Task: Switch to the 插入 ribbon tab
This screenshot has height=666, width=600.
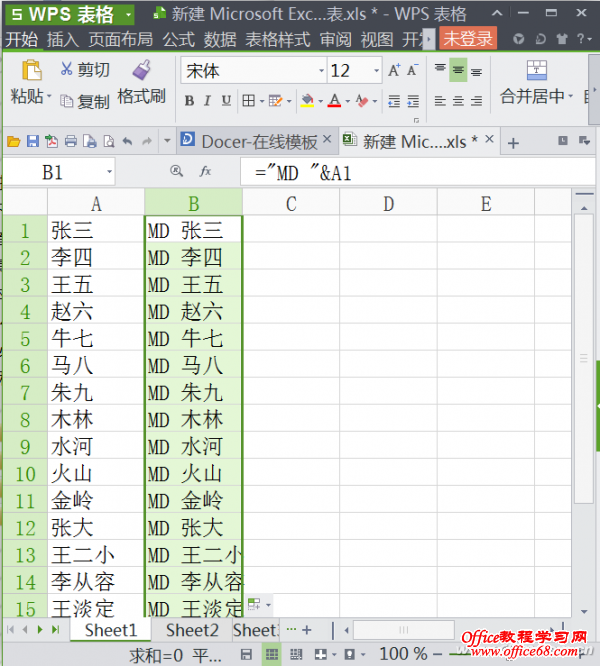Action: click(63, 40)
